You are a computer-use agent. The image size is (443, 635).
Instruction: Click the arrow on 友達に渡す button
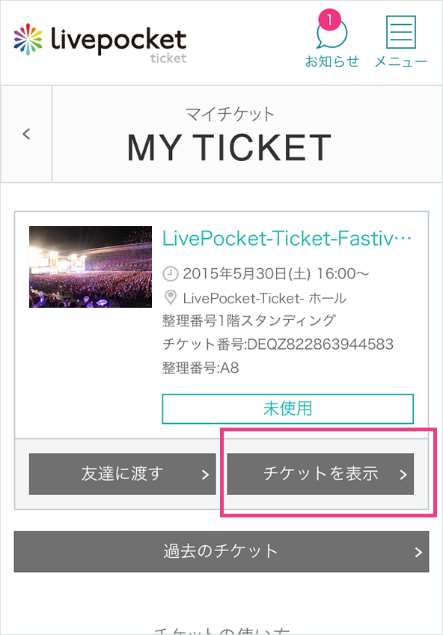tap(205, 475)
